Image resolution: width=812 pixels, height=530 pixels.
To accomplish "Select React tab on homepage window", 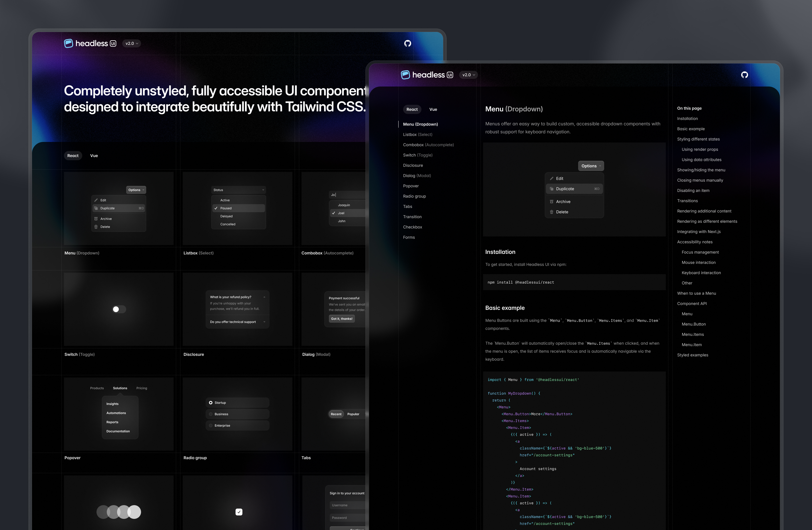I will 73,156.
